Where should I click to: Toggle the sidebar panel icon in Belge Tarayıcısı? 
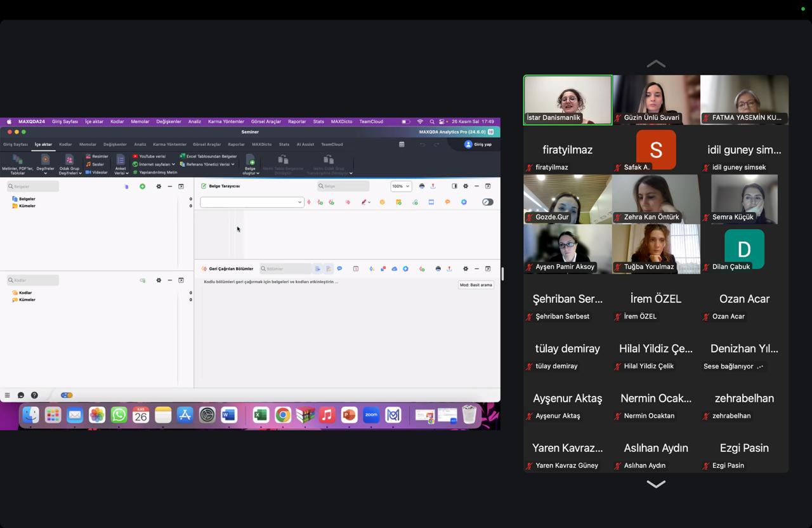coord(454,186)
